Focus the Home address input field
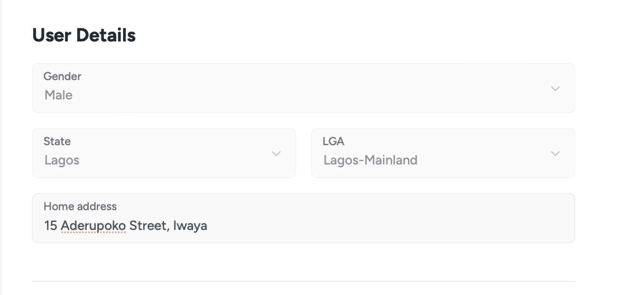The height and width of the screenshot is (295, 644). coord(330,226)
